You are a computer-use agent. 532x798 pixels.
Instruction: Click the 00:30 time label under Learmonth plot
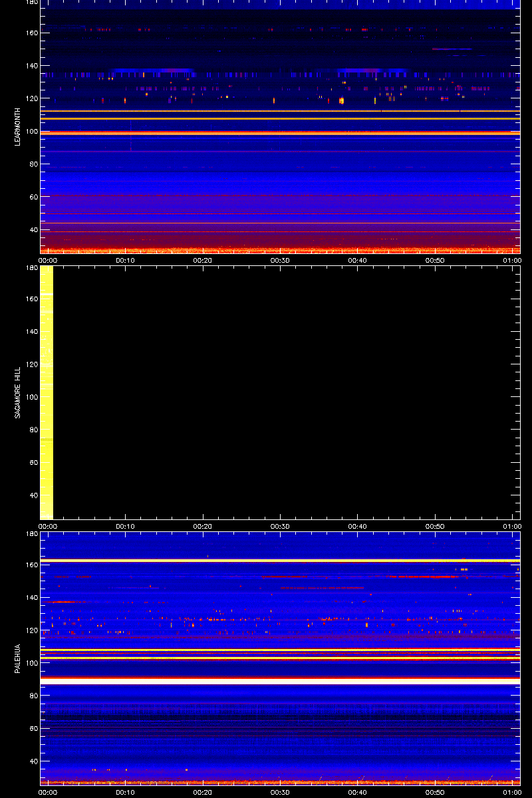pyautogui.click(x=280, y=260)
